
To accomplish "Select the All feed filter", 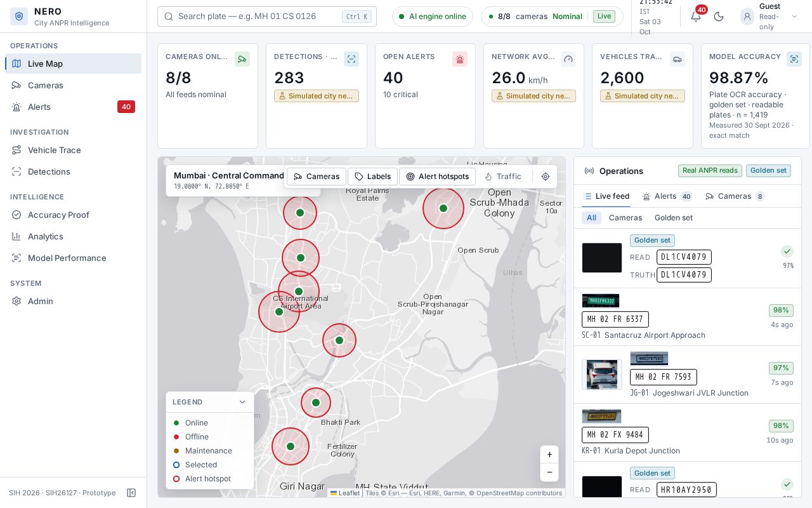I will pyautogui.click(x=591, y=218).
